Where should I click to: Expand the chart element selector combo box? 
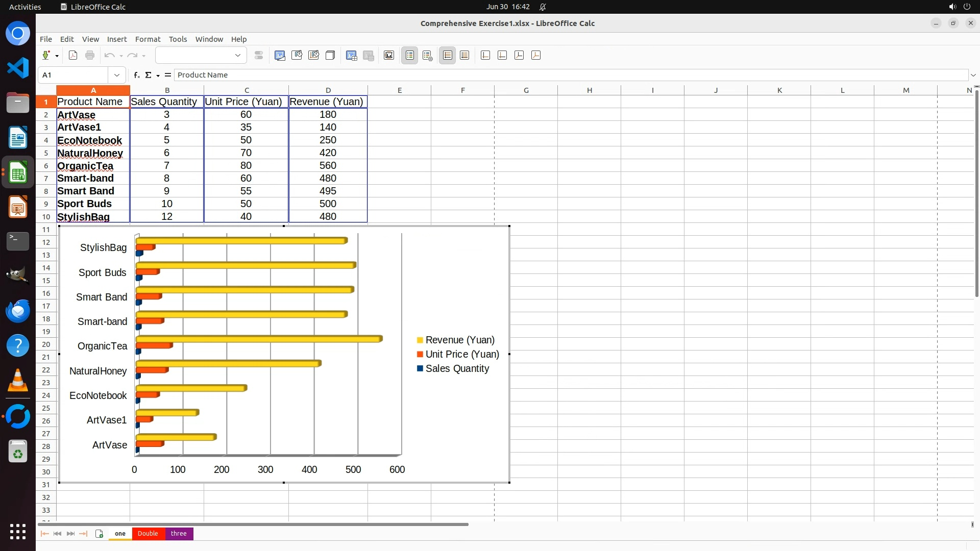point(237,56)
